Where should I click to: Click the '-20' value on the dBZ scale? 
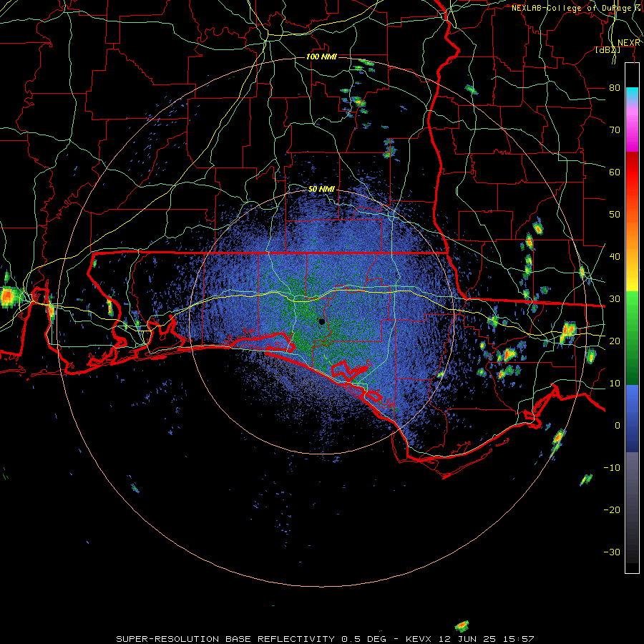point(612,509)
